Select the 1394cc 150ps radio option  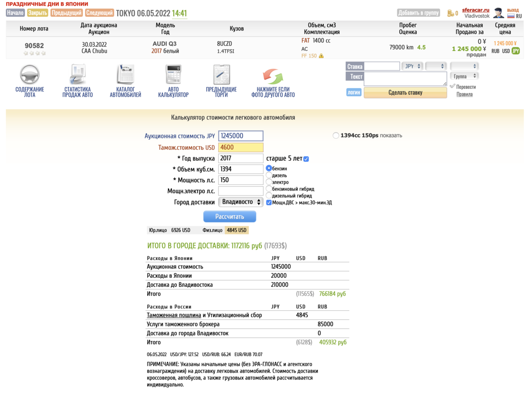point(336,136)
